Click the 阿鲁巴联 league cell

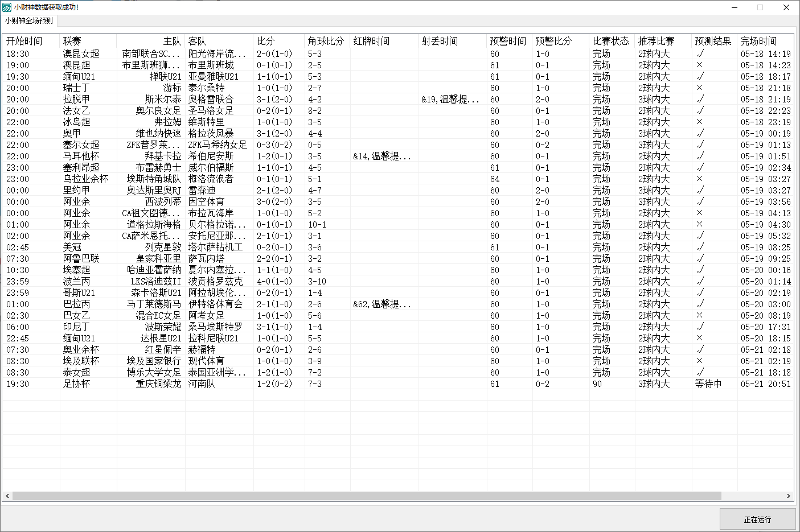pos(81,258)
